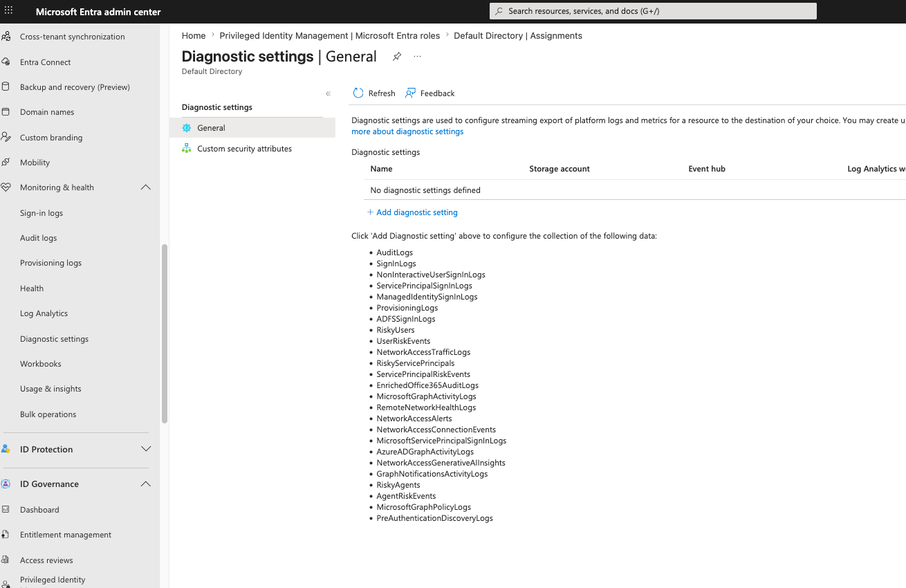
Task: Click the Domain names icon
Action: pyautogui.click(x=6, y=112)
